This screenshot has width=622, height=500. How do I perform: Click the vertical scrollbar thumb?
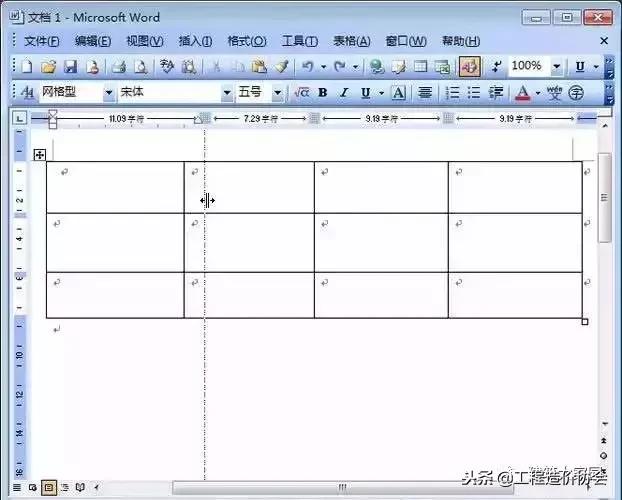click(604, 198)
